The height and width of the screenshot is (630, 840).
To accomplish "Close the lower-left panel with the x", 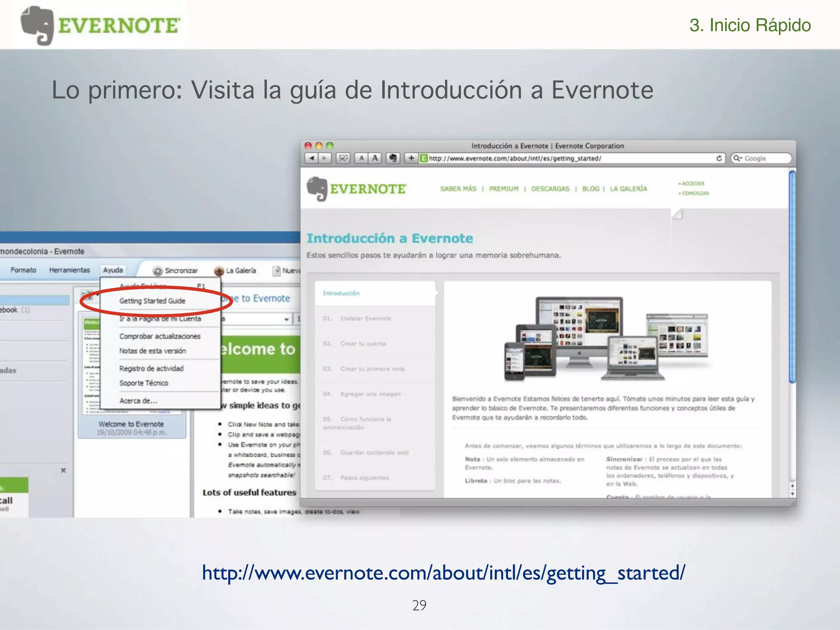I will (63, 470).
